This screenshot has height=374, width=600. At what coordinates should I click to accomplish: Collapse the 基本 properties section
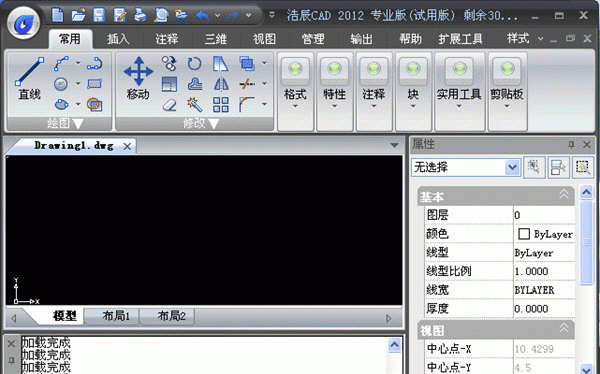(x=564, y=195)
